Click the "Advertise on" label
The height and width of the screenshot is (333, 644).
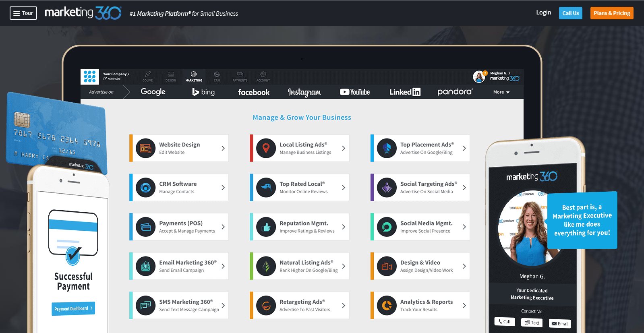point(101,92)
